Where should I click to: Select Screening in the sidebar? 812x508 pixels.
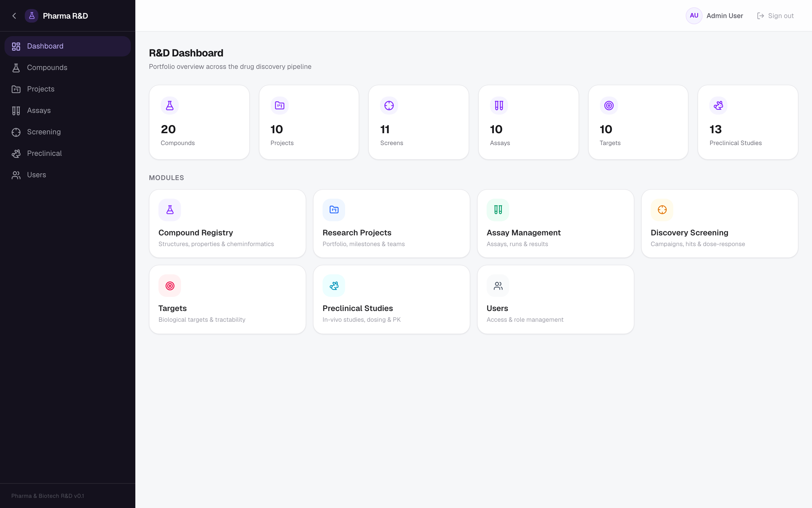[67, 132]
